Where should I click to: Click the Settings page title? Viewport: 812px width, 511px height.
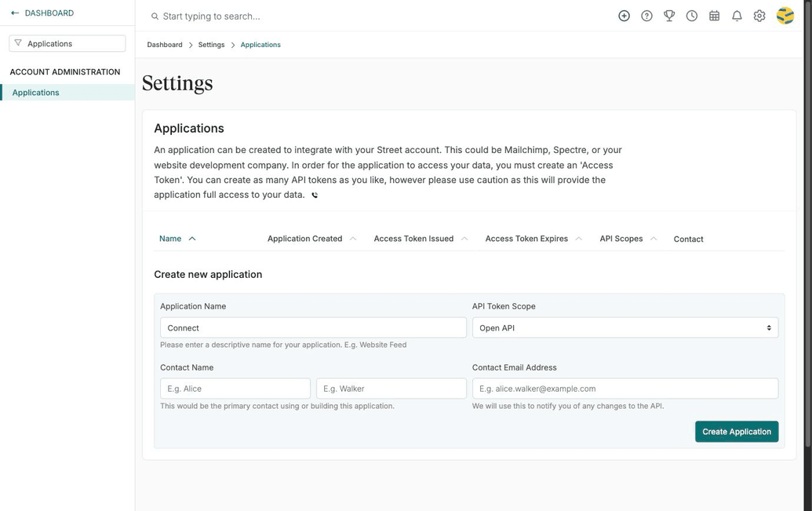(177, 83)
